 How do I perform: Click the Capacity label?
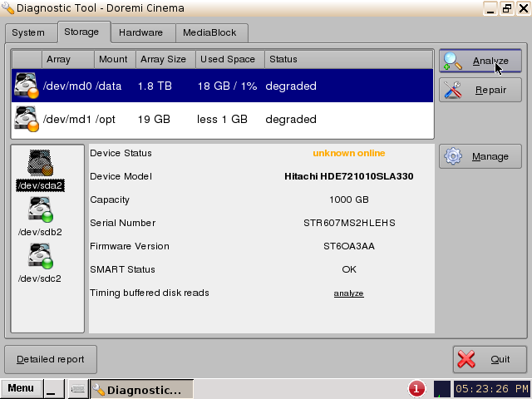pos(110,199)
